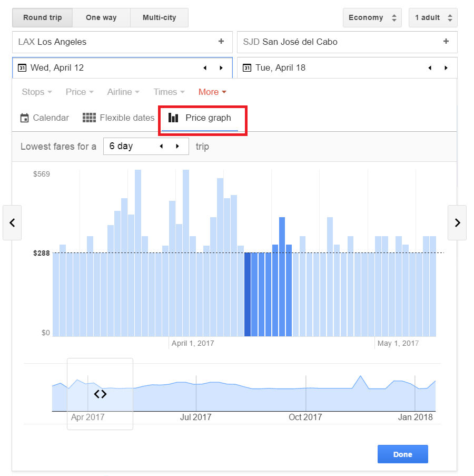Image resolution: width=474 pixels, height=476 pixels.
Task: Click next-day arrow for departure date
Action: [x=221, y=68]
